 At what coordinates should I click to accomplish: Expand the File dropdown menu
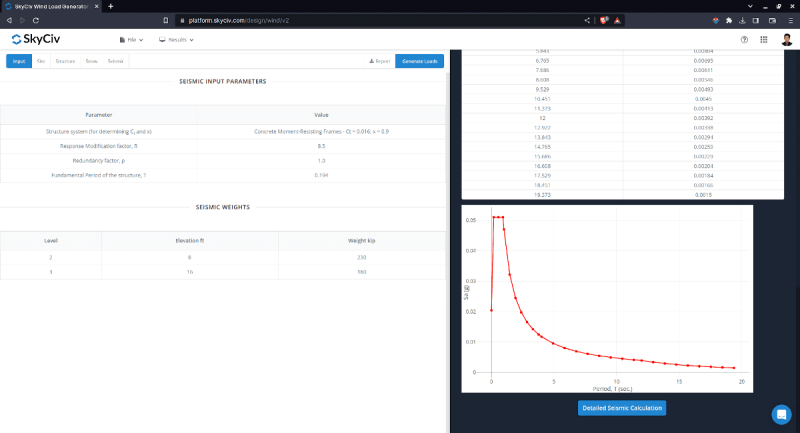(131, 40)
